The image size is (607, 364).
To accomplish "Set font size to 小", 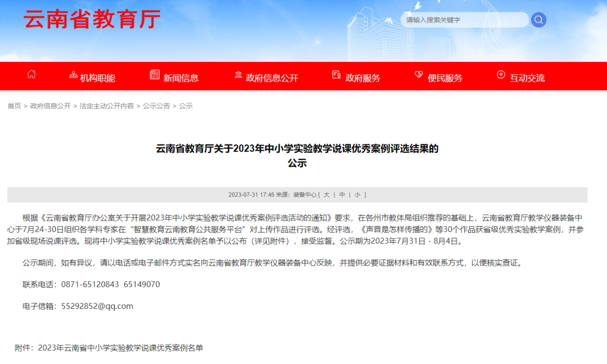I will coord(357,195).
